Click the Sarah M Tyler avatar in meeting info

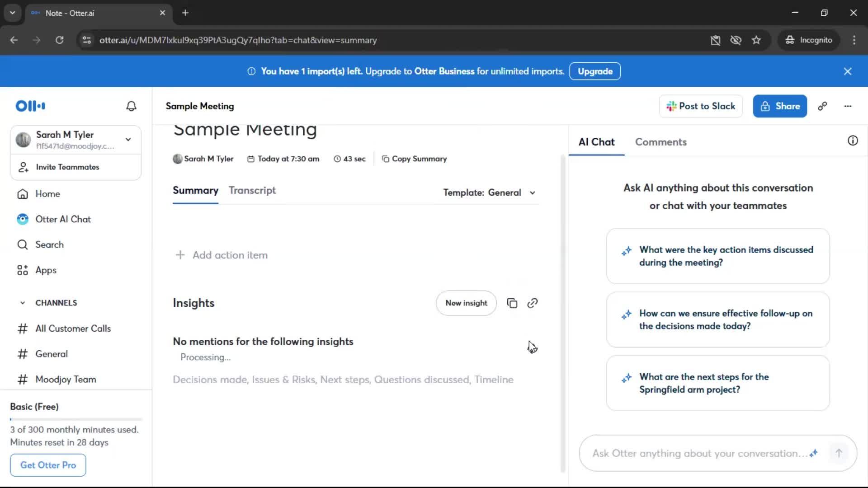click(x=178, y=159)
